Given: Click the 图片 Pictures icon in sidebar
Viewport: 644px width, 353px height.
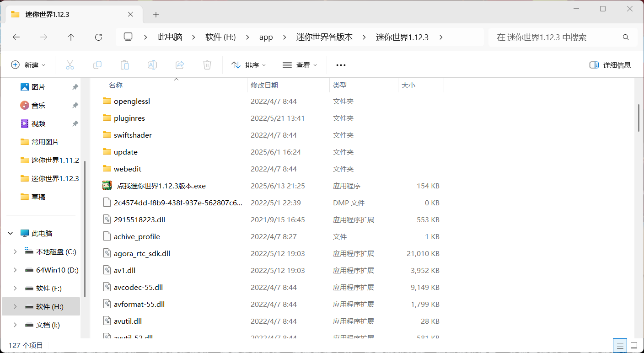Looking at the screenshot, I should point(25,87).
